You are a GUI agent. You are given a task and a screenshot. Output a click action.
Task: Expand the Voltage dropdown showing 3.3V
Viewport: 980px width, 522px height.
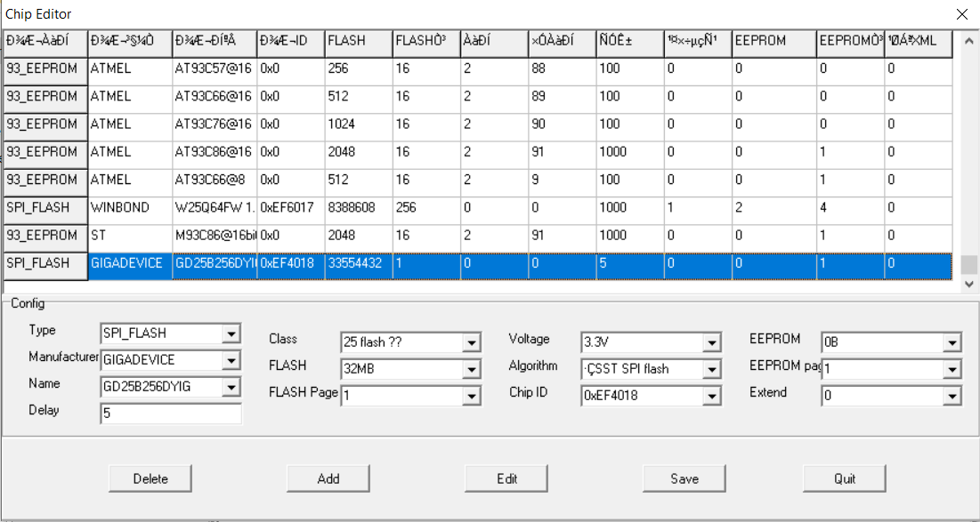click(711, 342)
